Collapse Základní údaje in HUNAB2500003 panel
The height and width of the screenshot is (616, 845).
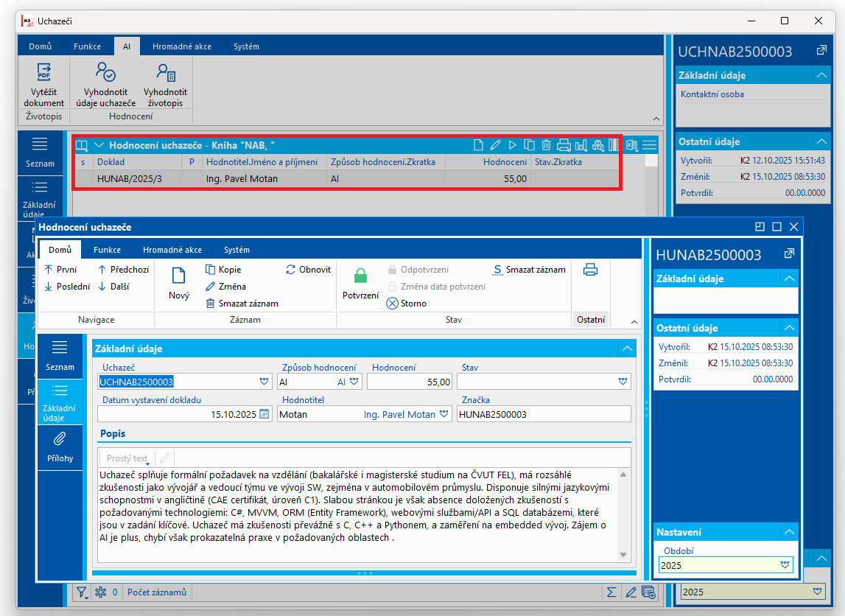pos(790,279)
